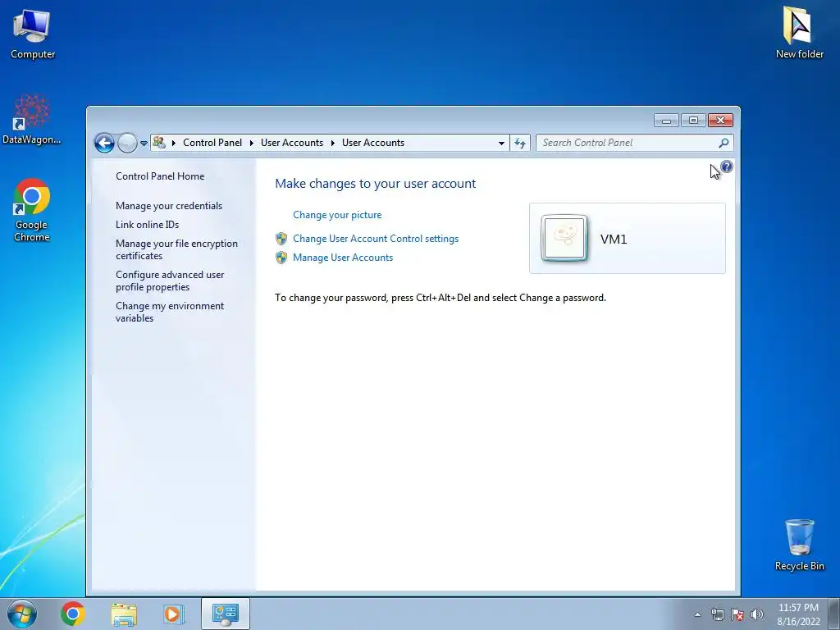This screenshot has height=630, width=840.
Task: Open Link online IDs
Action: coord(148,225)
